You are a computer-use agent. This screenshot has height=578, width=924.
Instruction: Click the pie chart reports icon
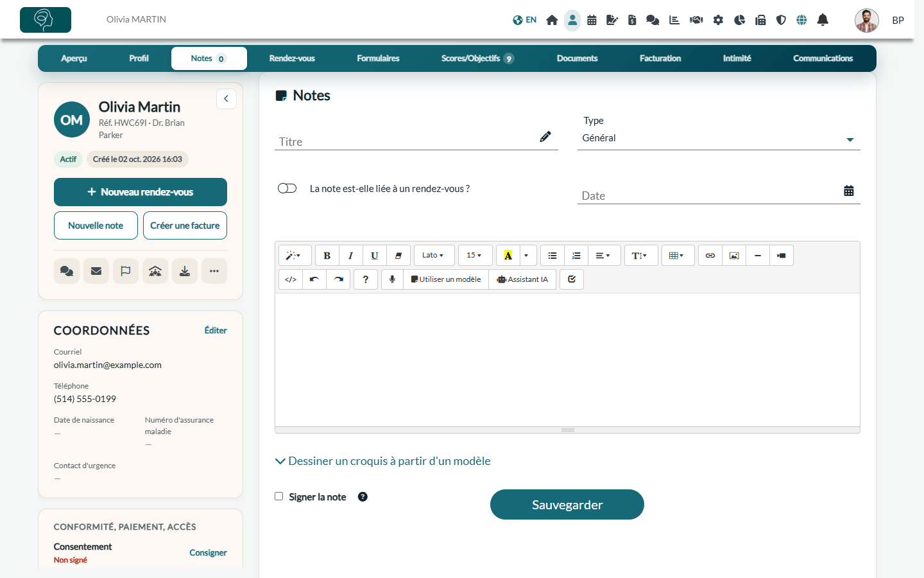(739, 20)
